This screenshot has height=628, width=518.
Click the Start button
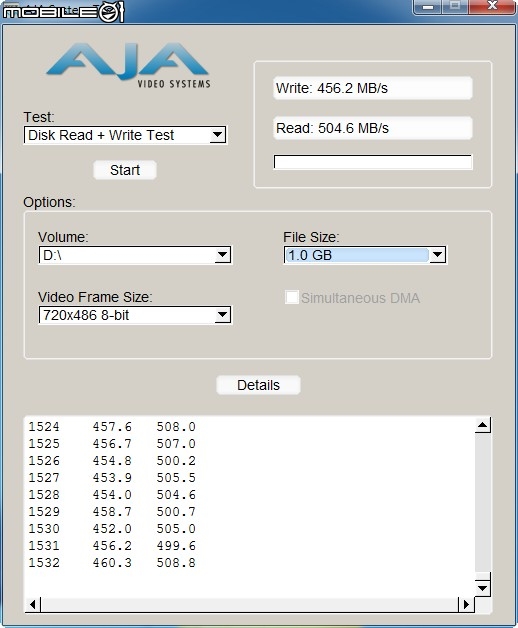(125, 170)
